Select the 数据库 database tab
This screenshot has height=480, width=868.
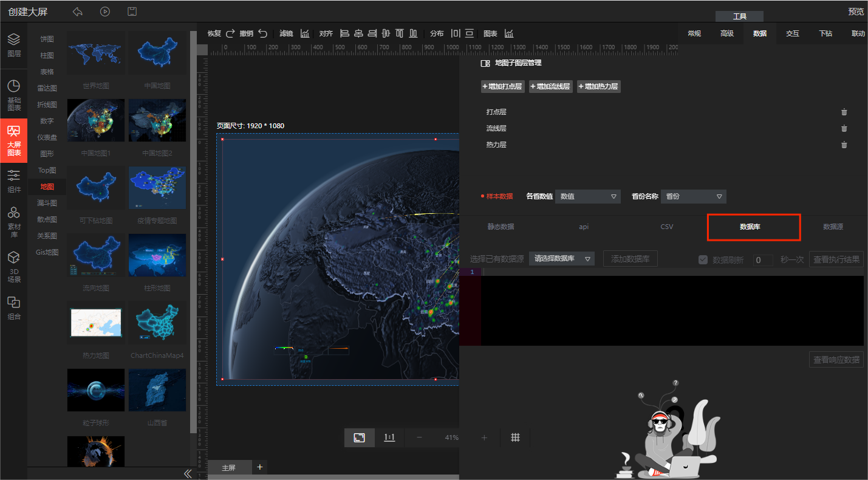coord(750,227)
